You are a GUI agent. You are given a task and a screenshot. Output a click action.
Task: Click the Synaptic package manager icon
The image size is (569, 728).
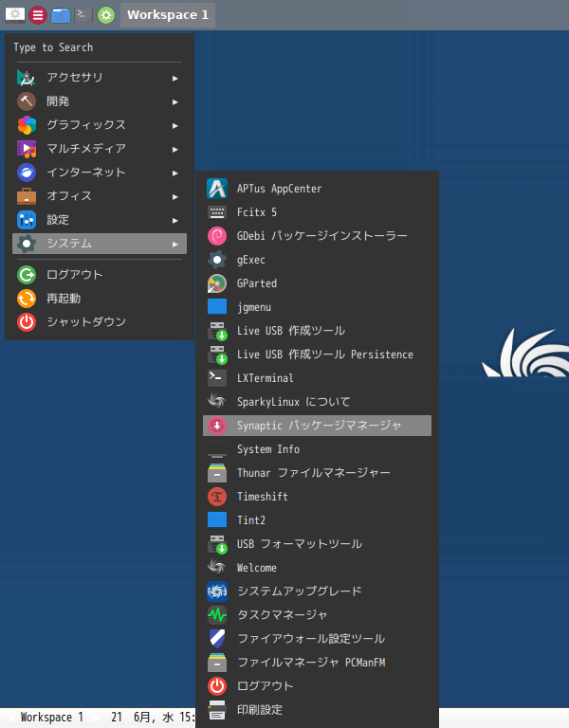pyautogui.click(x=217, y=426)
